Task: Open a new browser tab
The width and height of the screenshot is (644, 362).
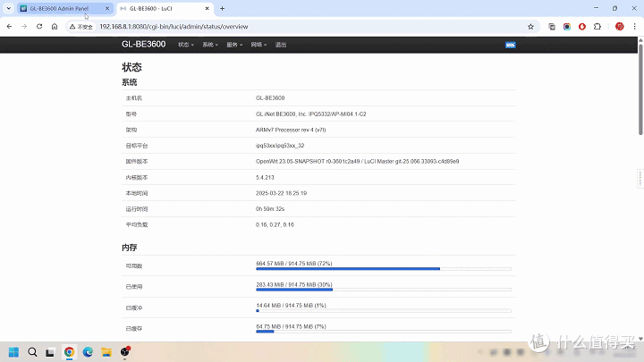Action: coord(222,8)
